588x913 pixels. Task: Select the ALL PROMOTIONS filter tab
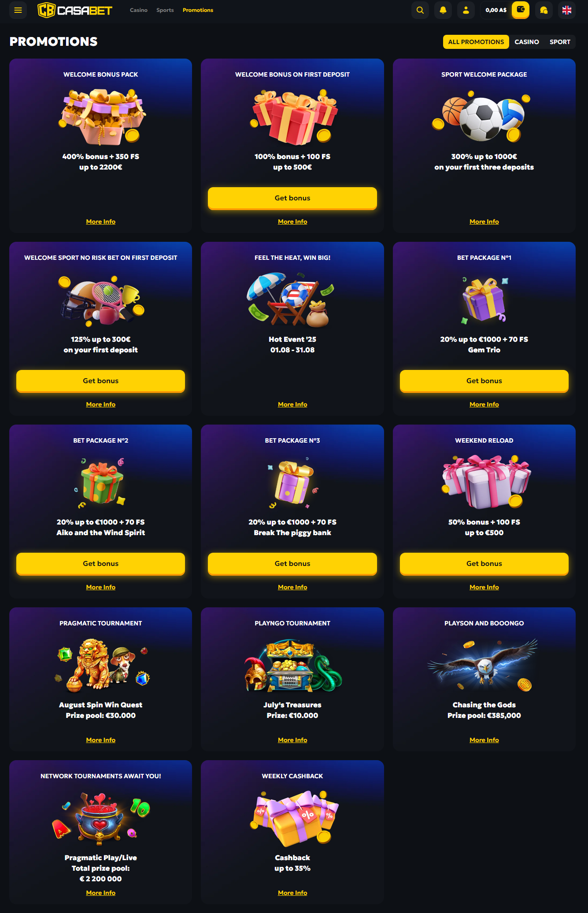(x=476, y=42)
